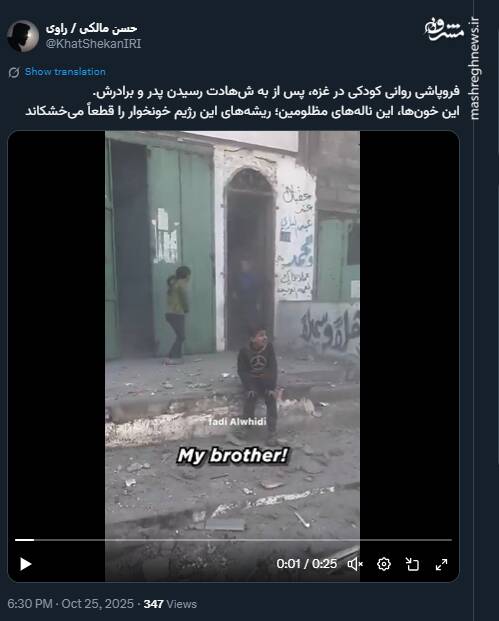This screenshot has width=499, height=621.
Task: Click the video progress bar
Action: coord(233,540)
